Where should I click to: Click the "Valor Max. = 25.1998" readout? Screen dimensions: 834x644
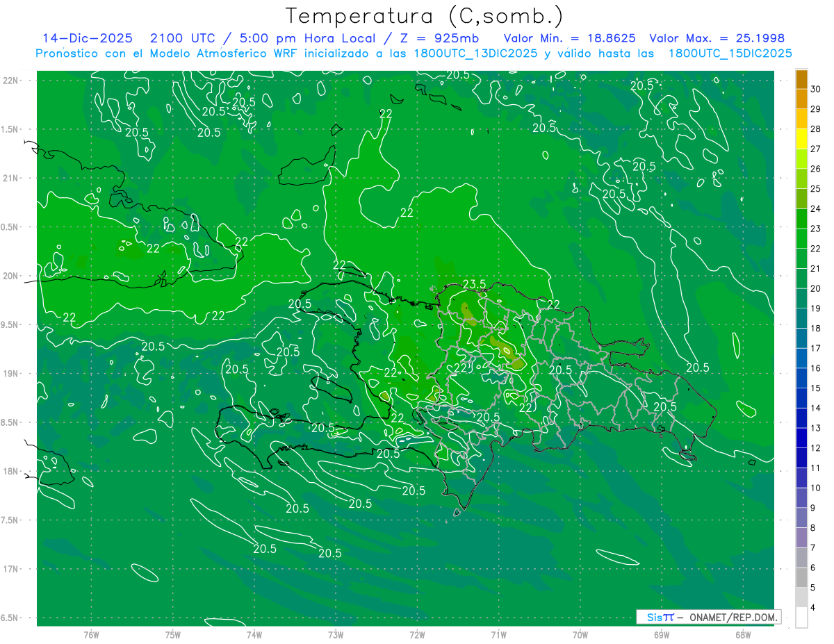(717, 38)
